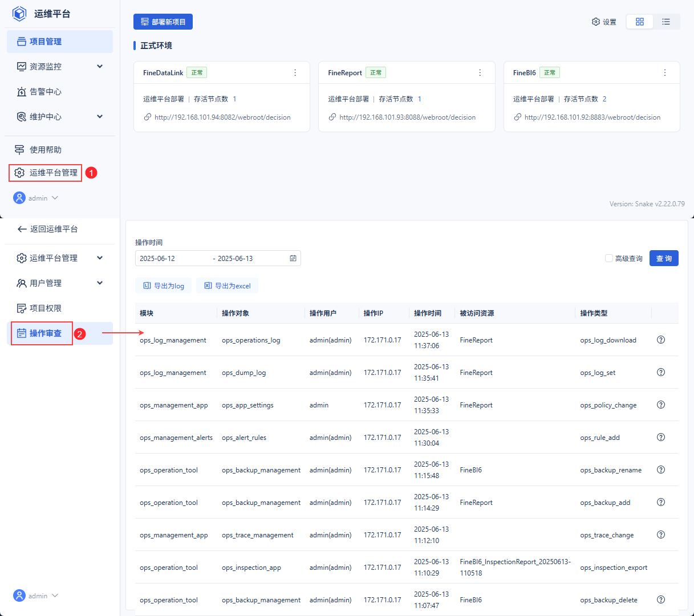Click the 操作审查 calendar icon
Screen dimensions: 694x616
(22, 333)
